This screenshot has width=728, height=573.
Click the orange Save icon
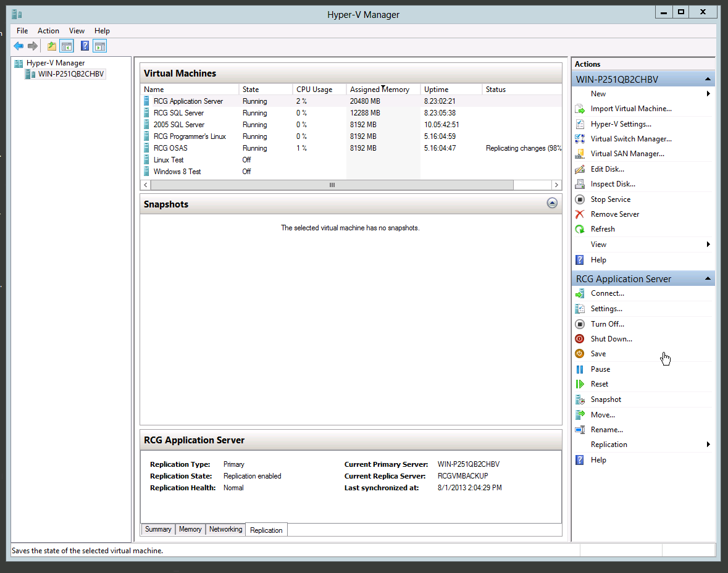(x=580, y=354)
